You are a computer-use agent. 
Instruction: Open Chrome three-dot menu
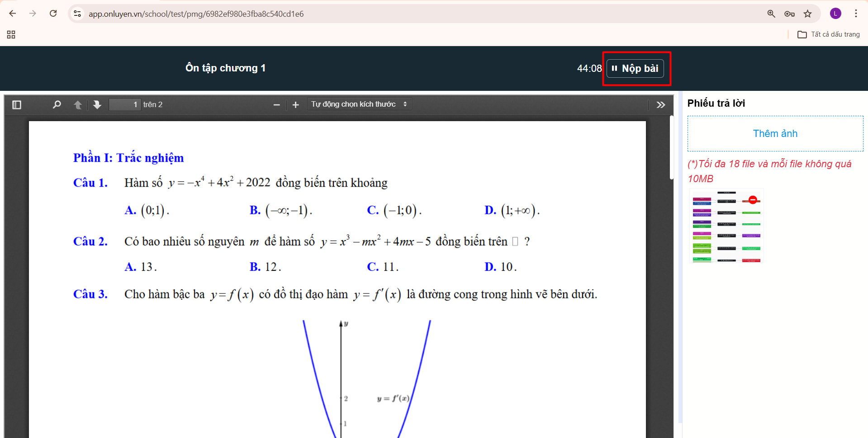tap(856, 14)
